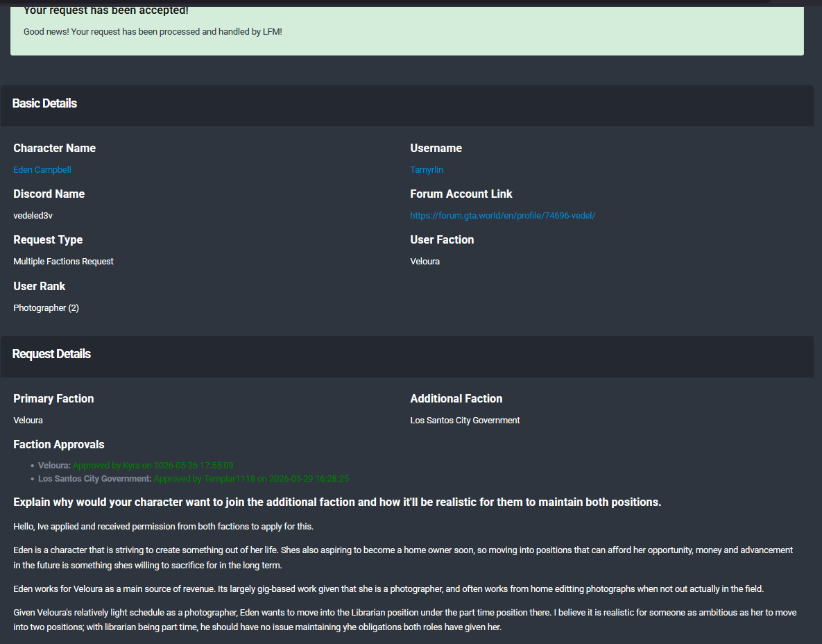This screenshot has height=644, width=822.
Task: Click the green request accepted banner
Action: (406, 31)
